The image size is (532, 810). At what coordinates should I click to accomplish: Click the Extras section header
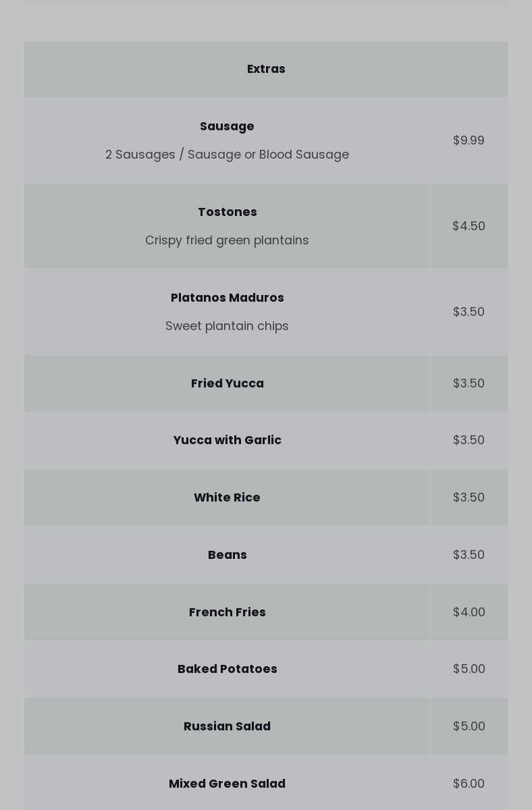(x=266, y=69)
